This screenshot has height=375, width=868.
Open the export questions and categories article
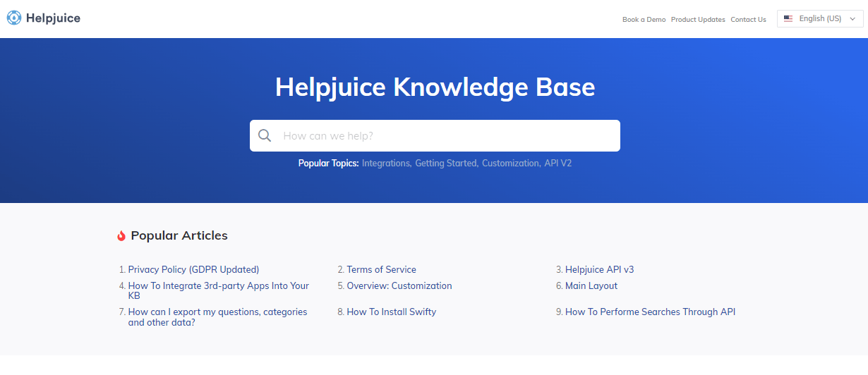click(217, 317)
